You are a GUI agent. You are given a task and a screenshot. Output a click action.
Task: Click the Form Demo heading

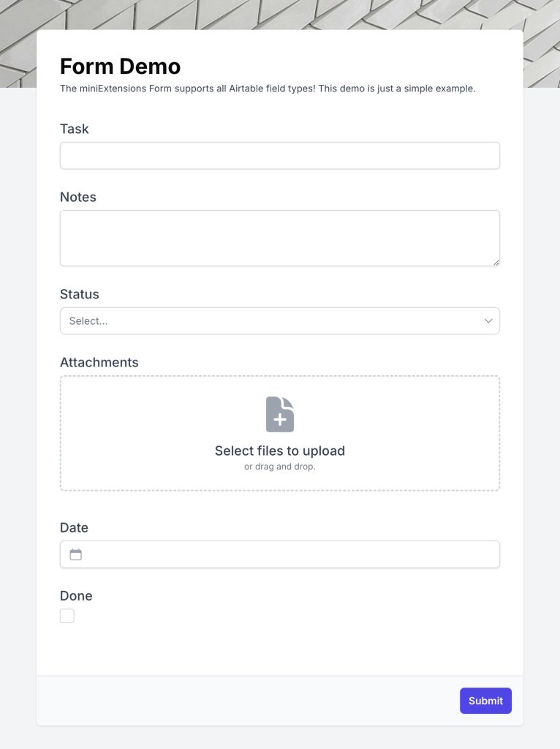[x=120, y=67]
